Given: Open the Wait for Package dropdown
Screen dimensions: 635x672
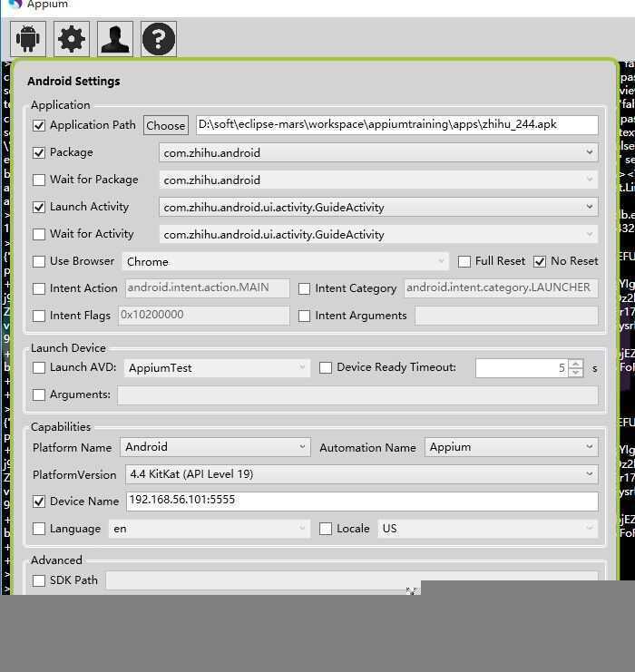Looking at the screenshot, I should click(378, 180).
